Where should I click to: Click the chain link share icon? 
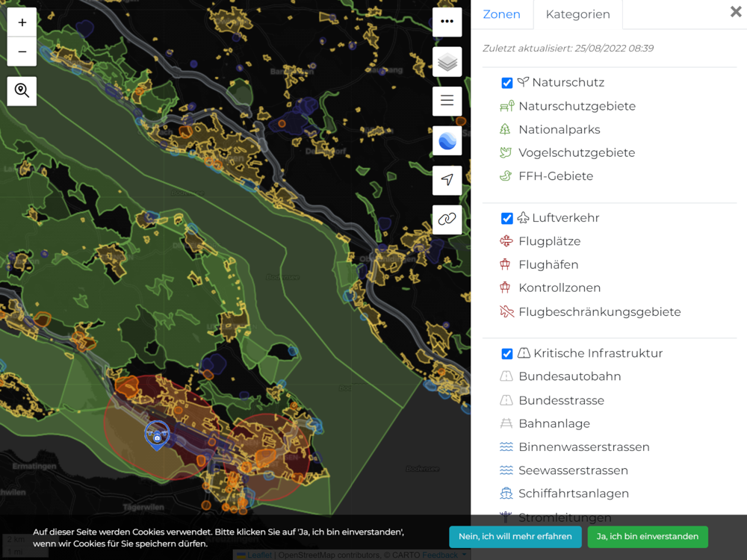(447, 220)
